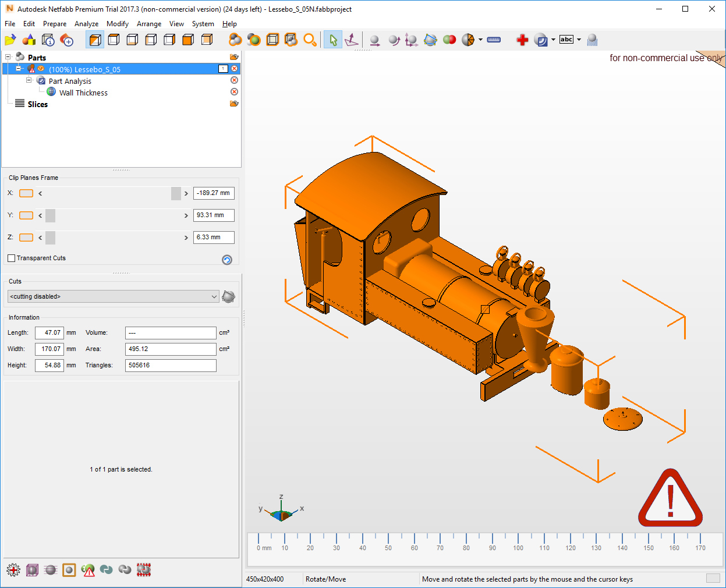Screen dimensions: 726x588
Task: Open the System menu
Action: [x=203, y=24]
